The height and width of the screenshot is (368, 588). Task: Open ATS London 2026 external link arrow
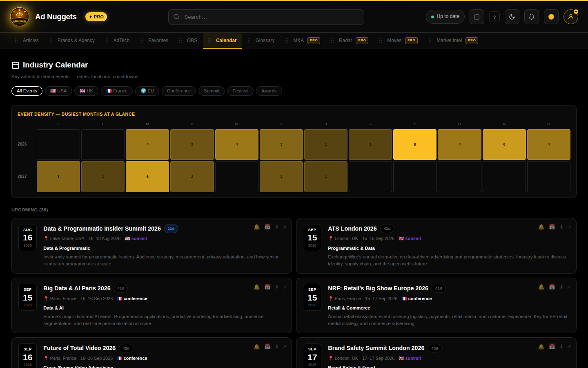[569, 227]
